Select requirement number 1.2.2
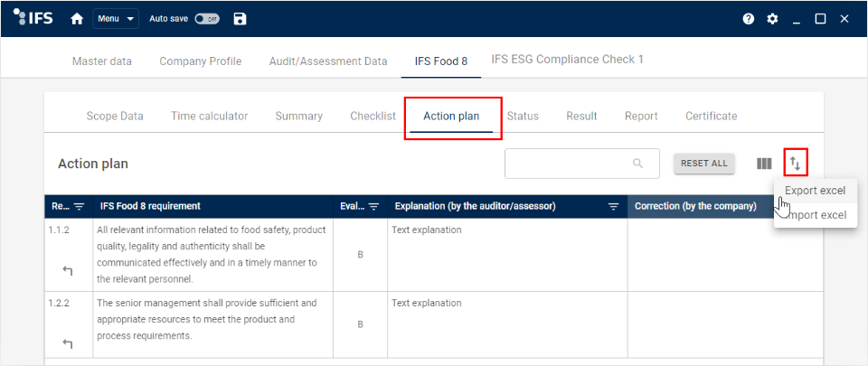 tap(59, 303)
